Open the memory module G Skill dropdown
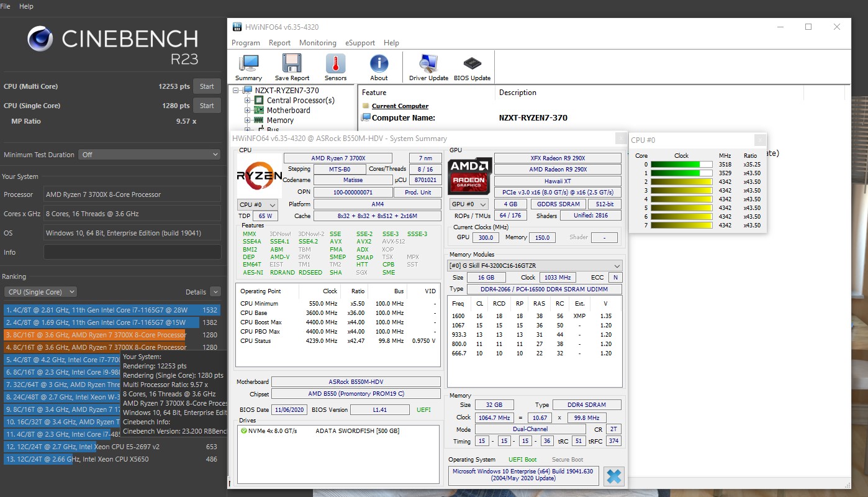This screenshot has height=497, width=868. (x=535, y=265)
